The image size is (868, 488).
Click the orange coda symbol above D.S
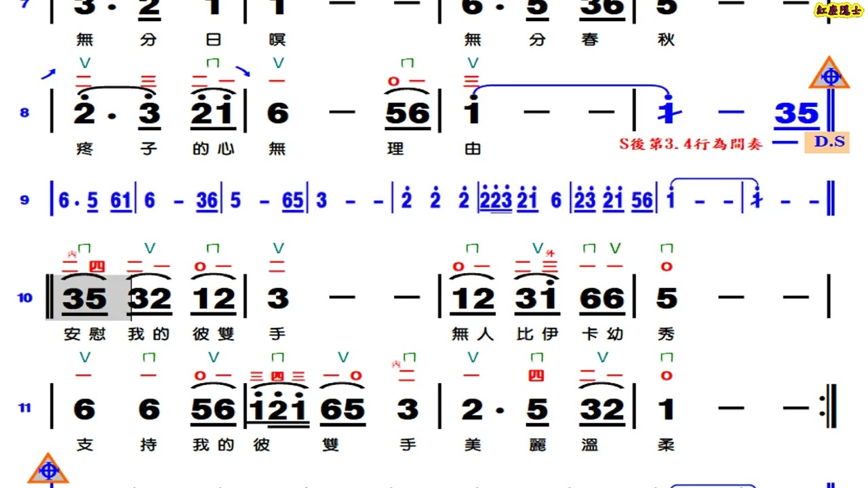[x=829, y=73]
